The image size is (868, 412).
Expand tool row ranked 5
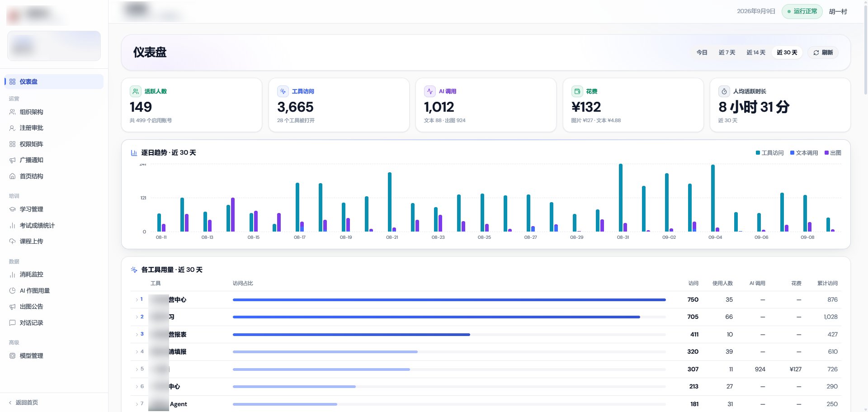(137, 369)
